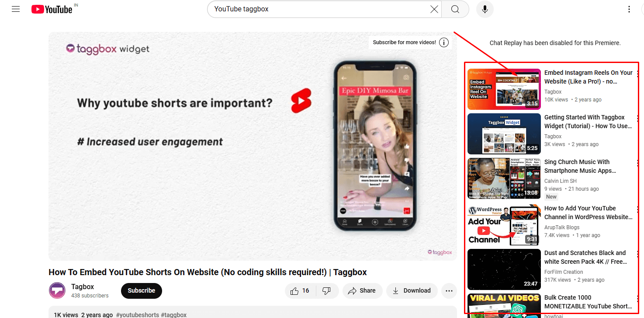
Task: Open the top-right YouTube settings menu
Action: [629, 9]
